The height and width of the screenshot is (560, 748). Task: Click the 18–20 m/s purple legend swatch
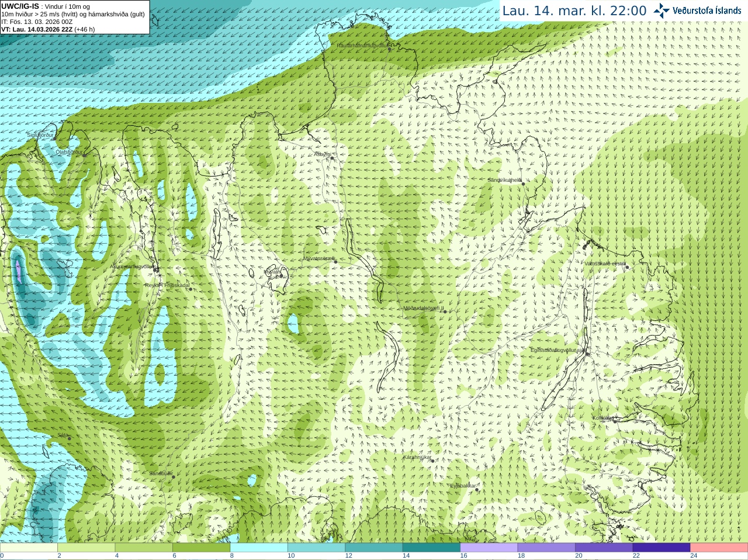(546, 548)
